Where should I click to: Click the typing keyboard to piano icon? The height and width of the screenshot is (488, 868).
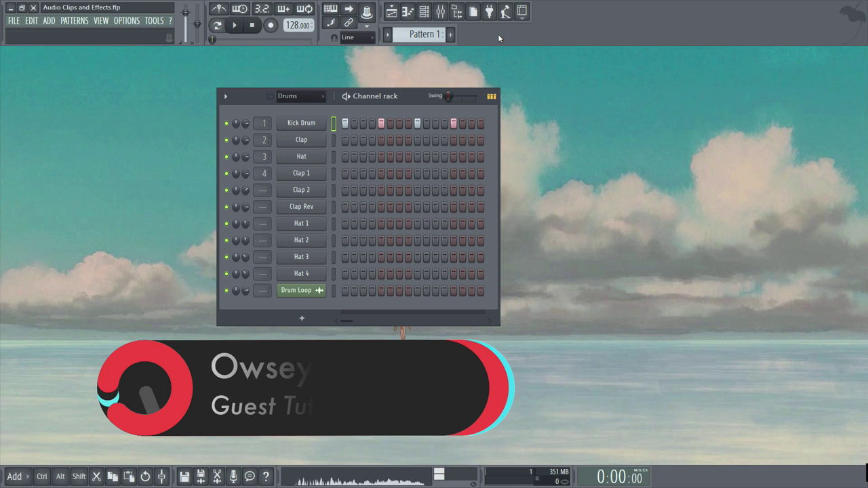(x=330, y=9)
